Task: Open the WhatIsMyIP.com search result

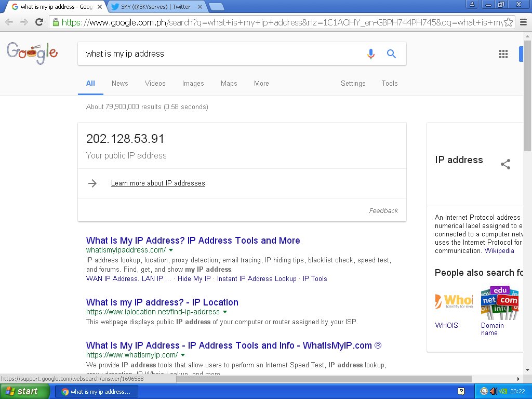Action: pos(234,345)
